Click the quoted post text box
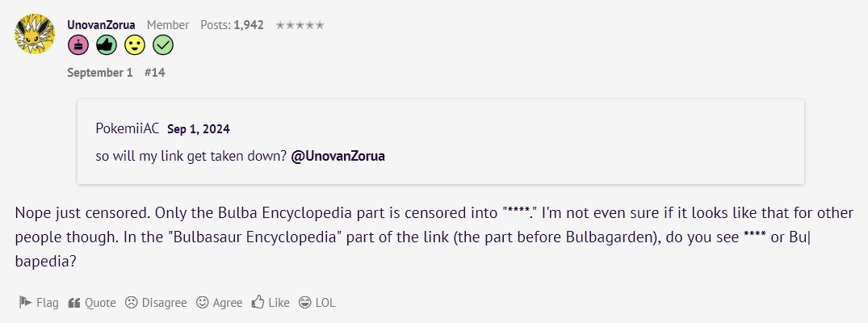 441,142
